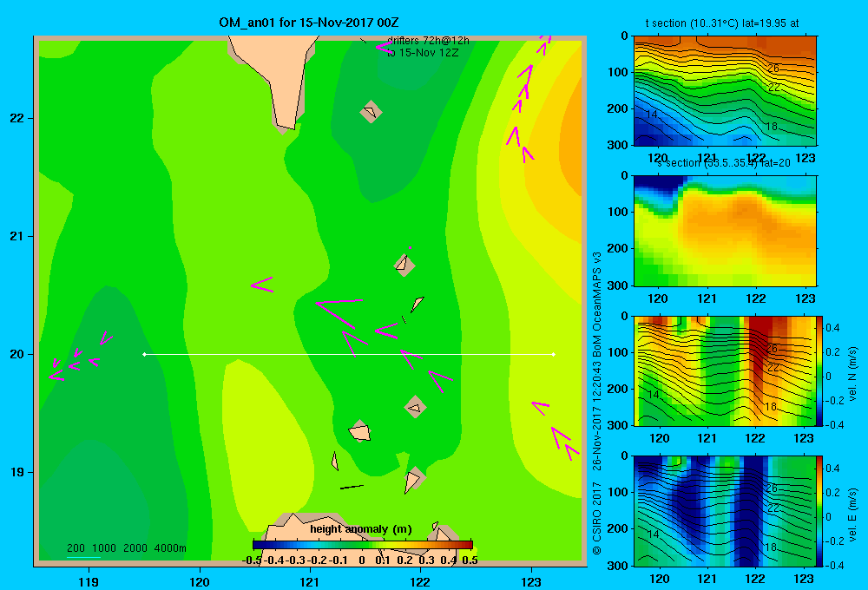Click the 'vel. N (m/s)' axis label
This screenshot has width=868, height=590.
(x=852, y=374)
